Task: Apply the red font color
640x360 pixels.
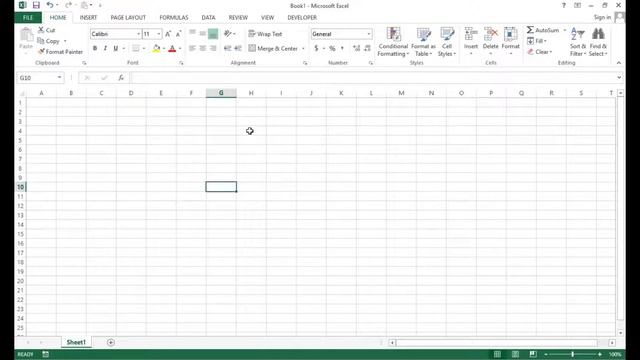Action: (x=172, y=49)
